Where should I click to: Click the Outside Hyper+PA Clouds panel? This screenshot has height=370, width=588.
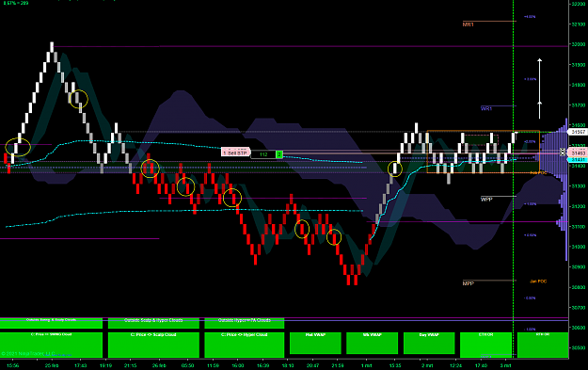click(244, 323)
